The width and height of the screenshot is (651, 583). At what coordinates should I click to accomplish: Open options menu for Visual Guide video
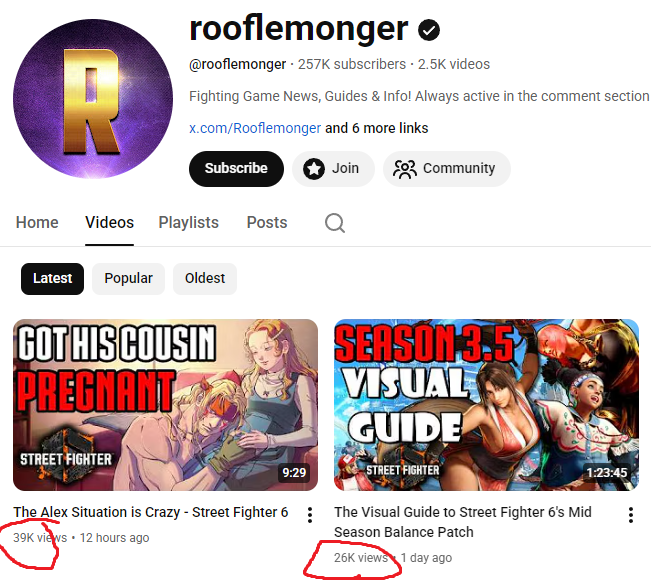coord(631,515)
